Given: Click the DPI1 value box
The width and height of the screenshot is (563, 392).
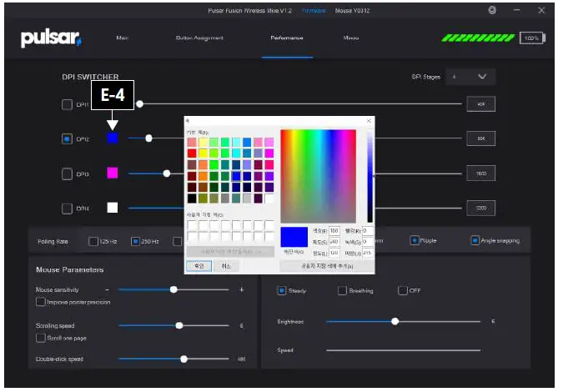Looking at the screenshot, I should pos(480,104).
